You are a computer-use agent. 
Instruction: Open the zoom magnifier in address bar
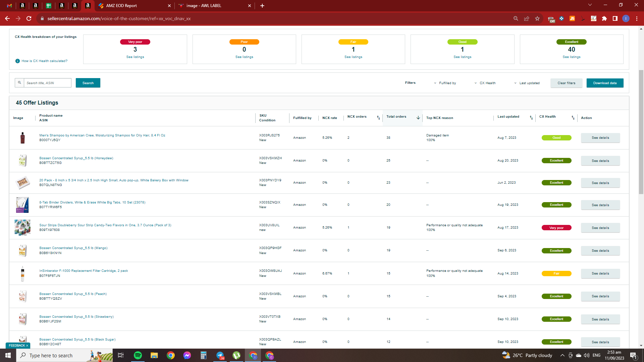516,18
